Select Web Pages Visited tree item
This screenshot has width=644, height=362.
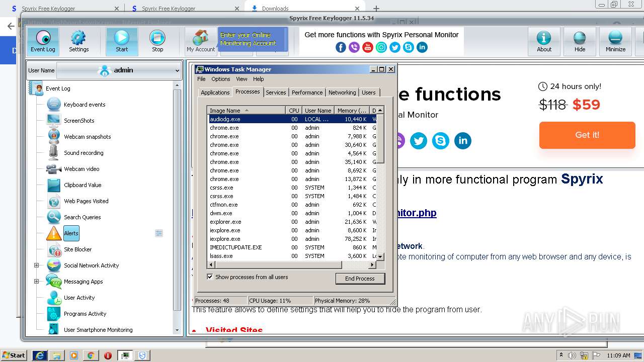pyautogui.click(x=86, y=201)
